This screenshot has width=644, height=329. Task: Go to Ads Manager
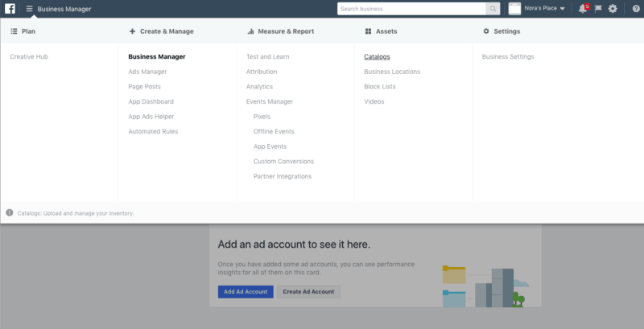pos(147,72)
